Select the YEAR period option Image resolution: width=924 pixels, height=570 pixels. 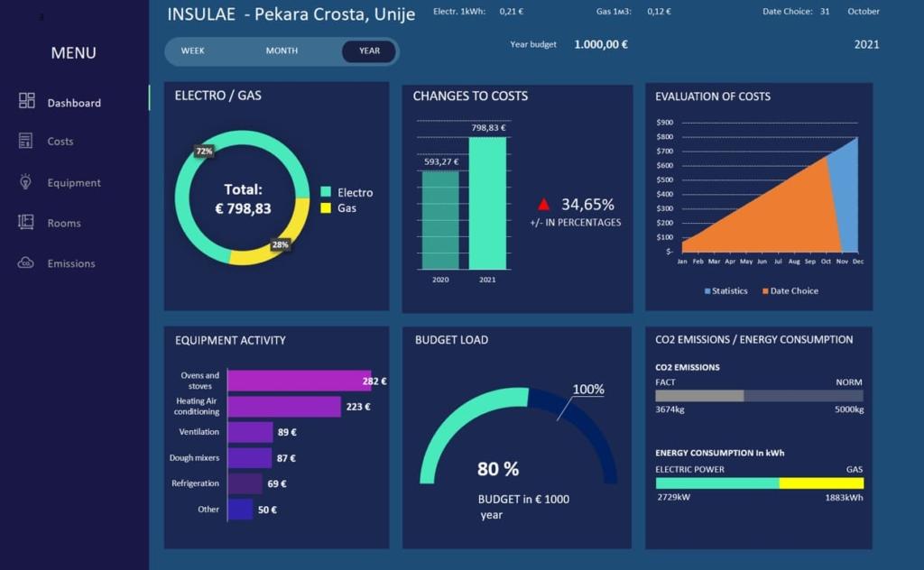click(x=369, y=51)
